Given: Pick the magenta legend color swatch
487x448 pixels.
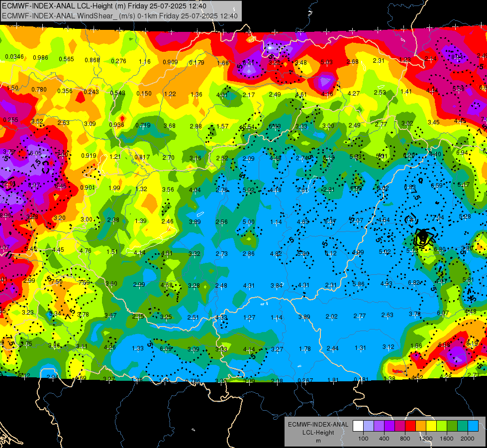Looking at the screenshot, I should pos(400,426).
